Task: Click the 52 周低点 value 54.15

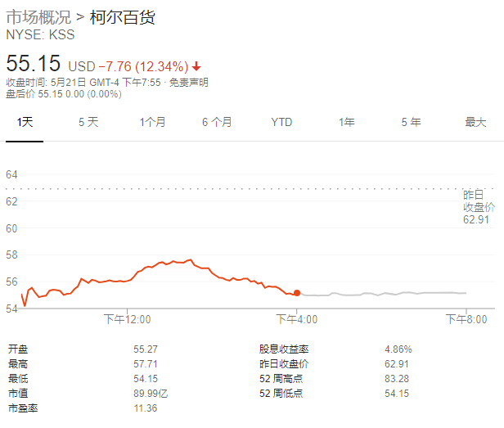Action: point(397,394)
